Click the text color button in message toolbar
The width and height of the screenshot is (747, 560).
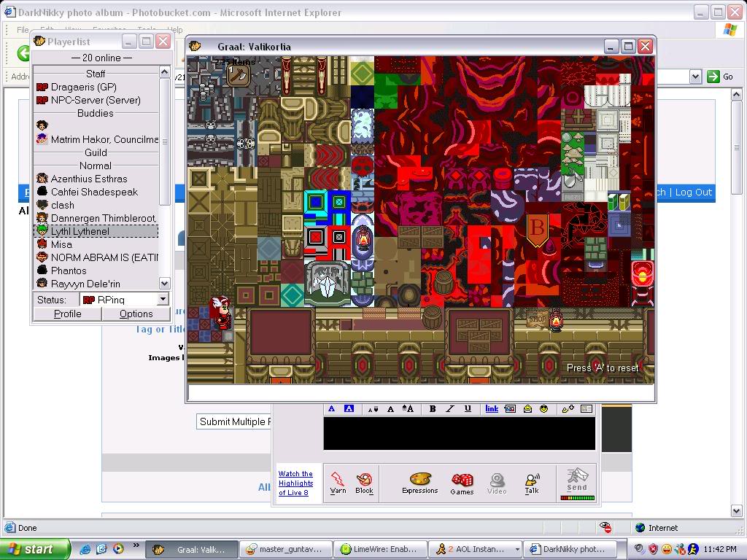pos(331,409)
